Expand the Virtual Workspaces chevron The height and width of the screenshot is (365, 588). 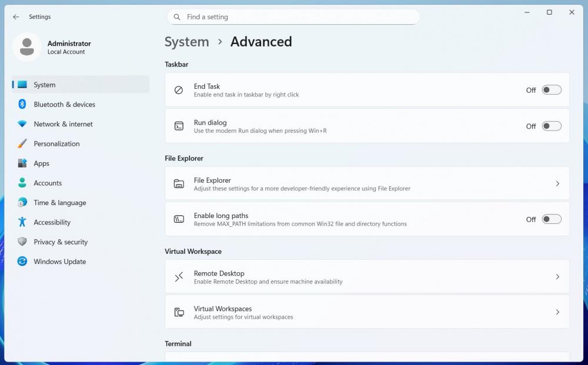pyautogui.click(x=557, y=312)
